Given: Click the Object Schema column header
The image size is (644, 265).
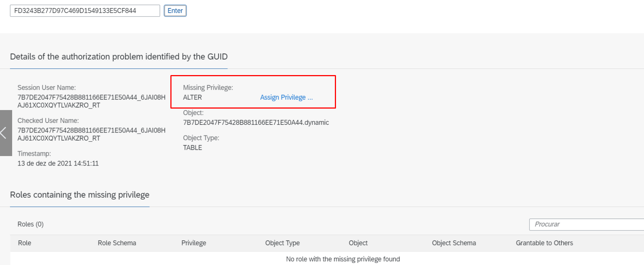Looking at the screenshot, I should 454,243.
